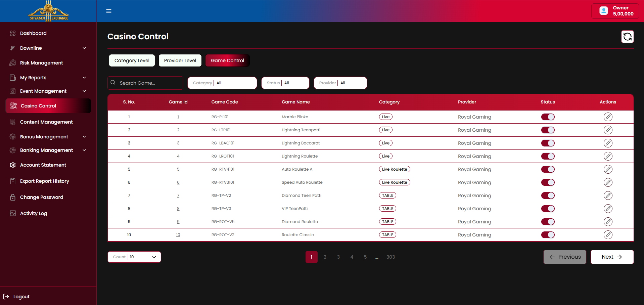Open the Provider filter dropdown
644x305 pixels.
point(340,83)
